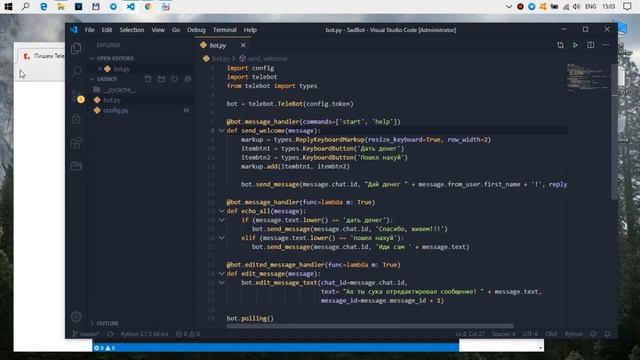Image resolution: width=640 pixels, height=360 pixels.
Task: Click Ln, Col position in status bar
Action: pyautogui.click(x=470, y=334)
